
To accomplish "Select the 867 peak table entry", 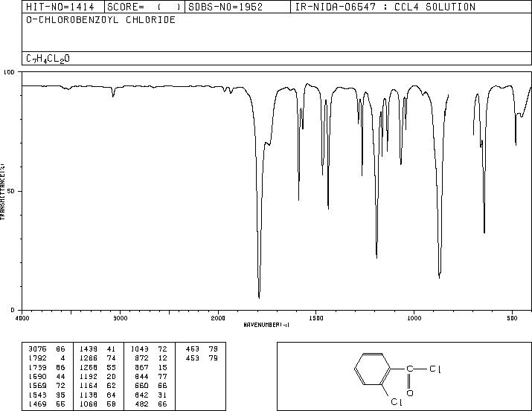I will point(142,367).
